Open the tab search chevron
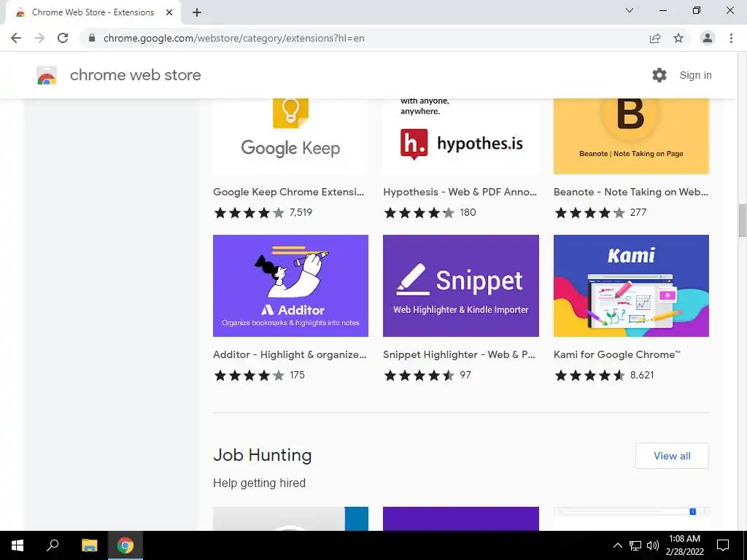This screenshot has height=560, width=747. click(630, 10)
